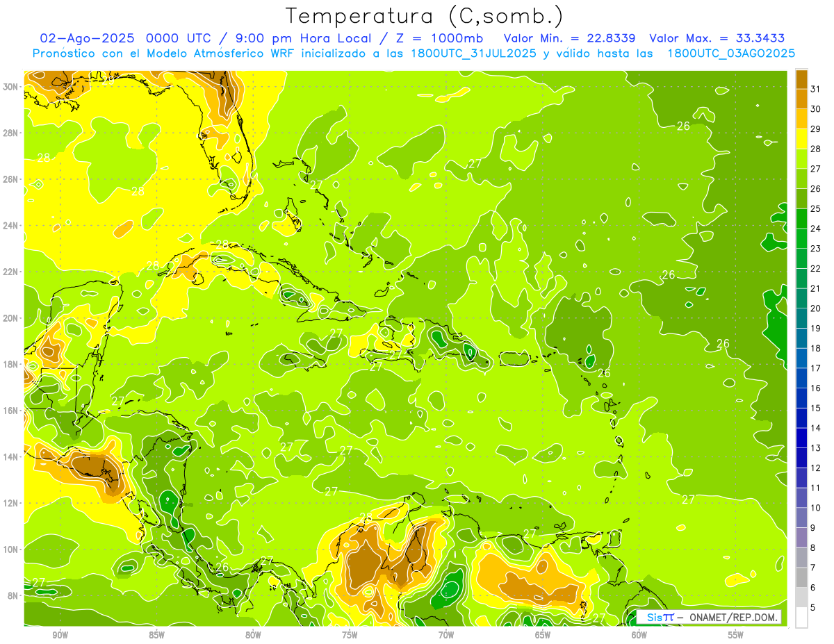Viewport: 834px width, 644px height.
Task: Click the color bar value label 13
Action: point(816,448)
